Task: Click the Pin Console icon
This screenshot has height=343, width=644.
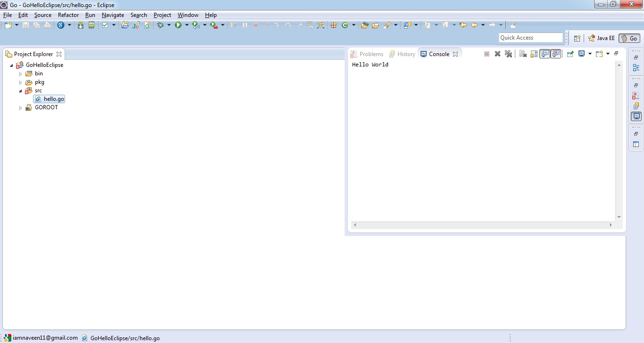Action: pos(570,54)
